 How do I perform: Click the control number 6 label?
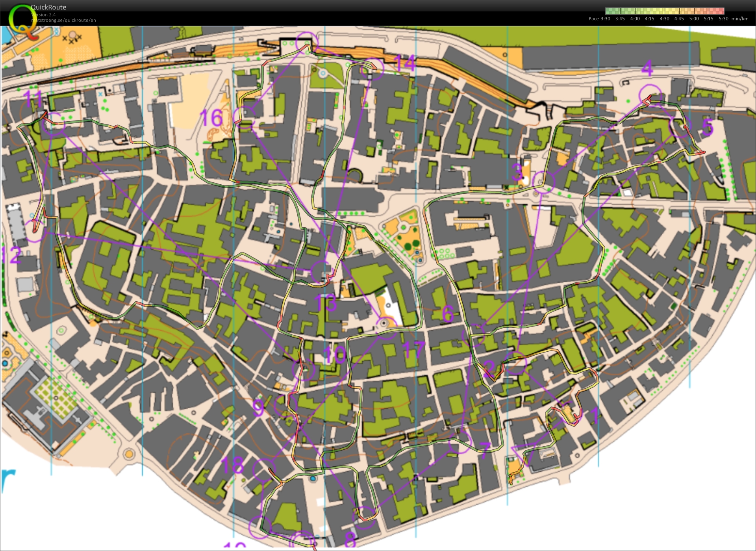448,314
